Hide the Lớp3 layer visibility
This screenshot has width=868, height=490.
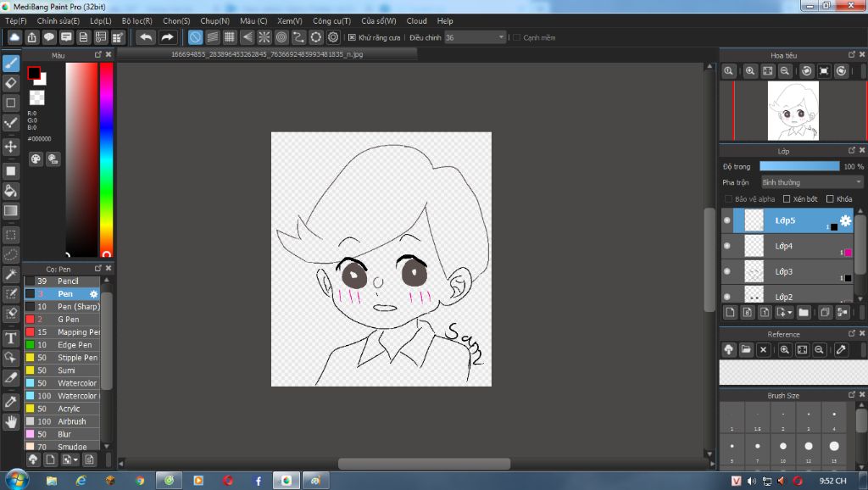tap(726, 271)
